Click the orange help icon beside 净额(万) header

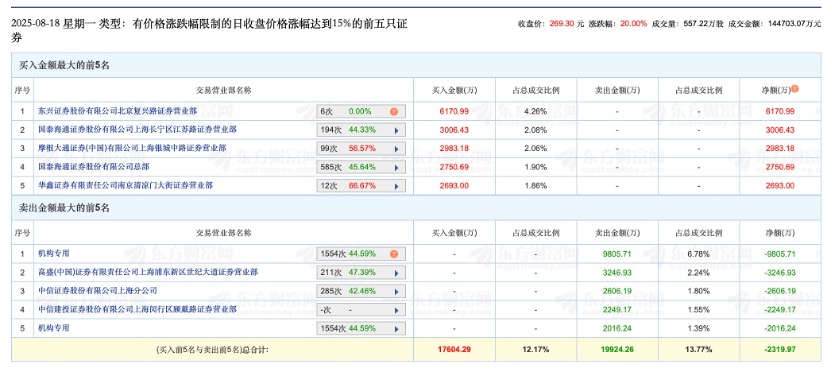[x=795, y=89]
